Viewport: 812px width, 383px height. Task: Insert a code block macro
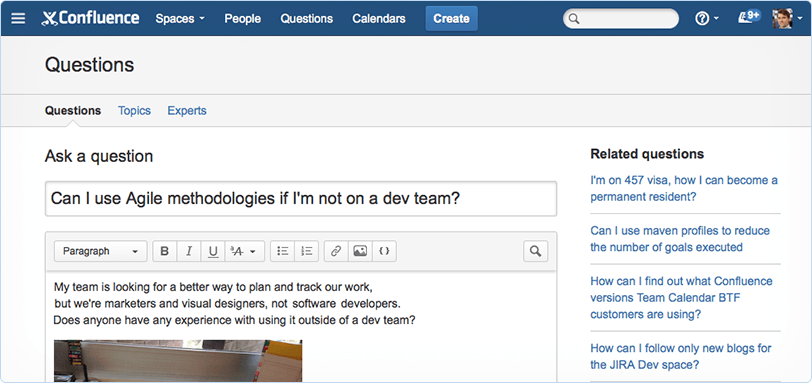pos(384,251)
